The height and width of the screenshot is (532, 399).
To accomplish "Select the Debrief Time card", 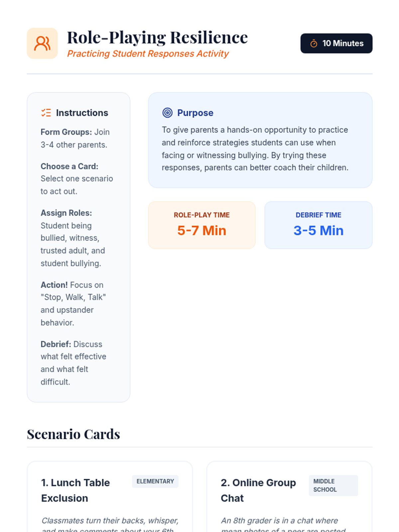I will tap(318, 225).
